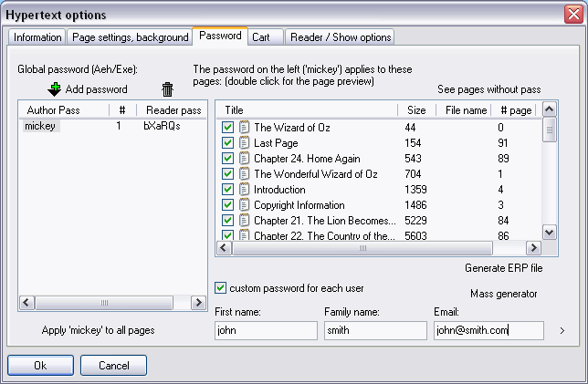Viewport: 588px width, 384px height.
Task: Click the Mass generator link
Action: [504, 294]
